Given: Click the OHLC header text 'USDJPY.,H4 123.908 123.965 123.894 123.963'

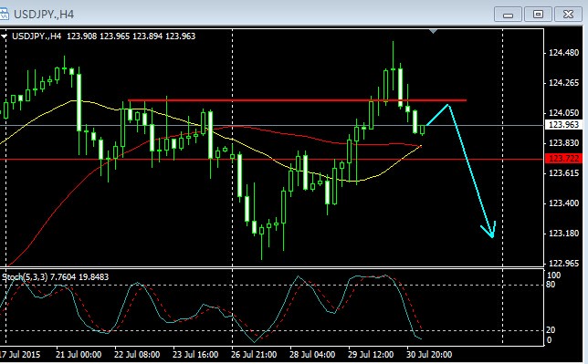Looking at the screenshot, I should 103,36.
